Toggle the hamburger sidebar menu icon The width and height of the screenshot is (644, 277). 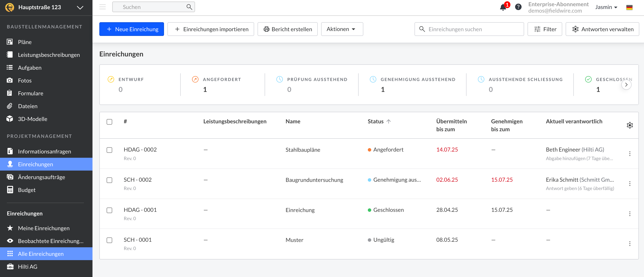point(103,7)
